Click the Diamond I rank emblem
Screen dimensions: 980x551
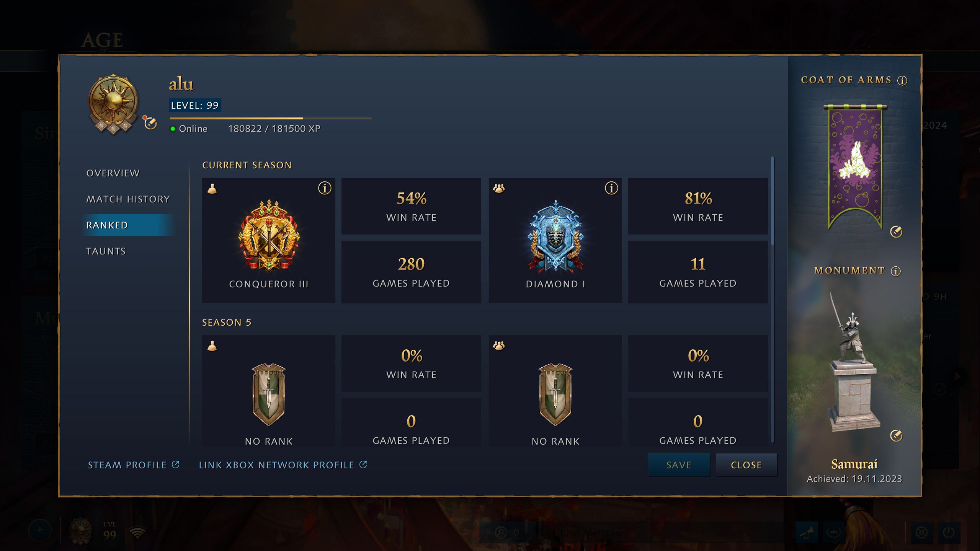[x=555, y=236]
